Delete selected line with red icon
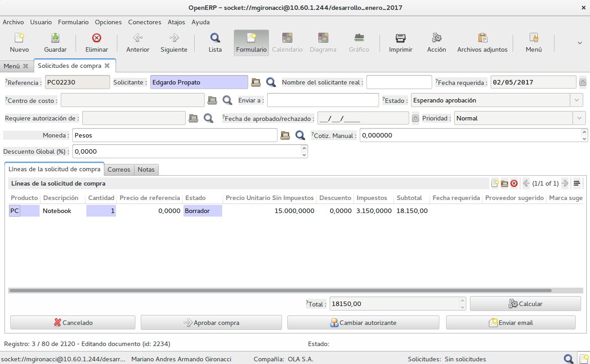Screen dimensions: 590x364 click(x=514, y=183)
